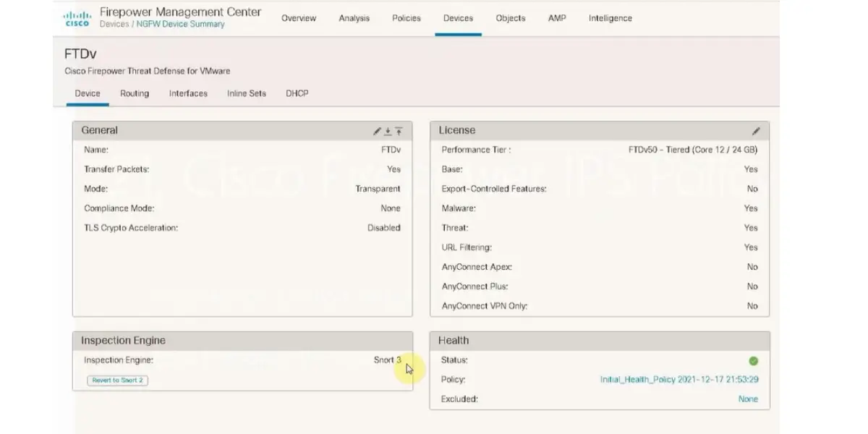Click the AnyConnect VPN Only label
This screenshot has height=434, width=868.
(485, 306)
